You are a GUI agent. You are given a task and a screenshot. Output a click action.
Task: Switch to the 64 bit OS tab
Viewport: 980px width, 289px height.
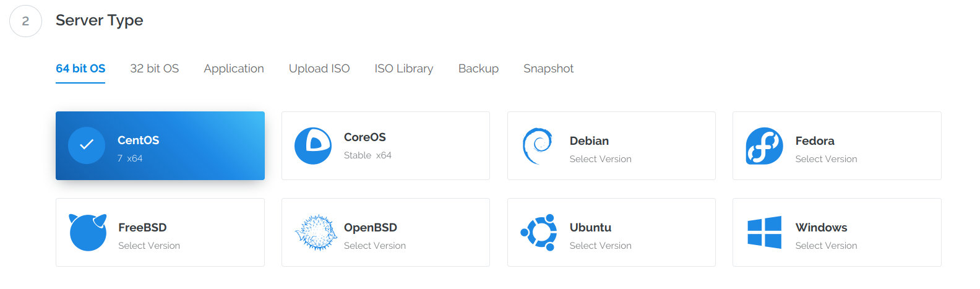80,69
